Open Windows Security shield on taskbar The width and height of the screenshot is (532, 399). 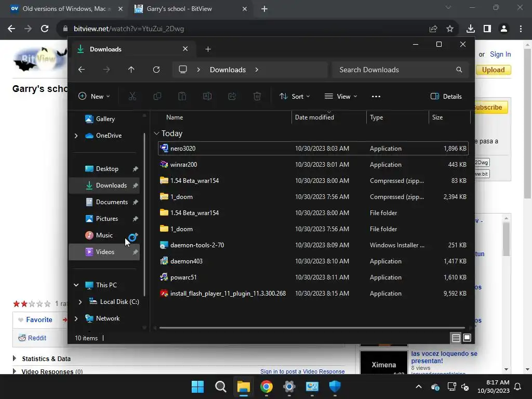(x=335, y=386)
